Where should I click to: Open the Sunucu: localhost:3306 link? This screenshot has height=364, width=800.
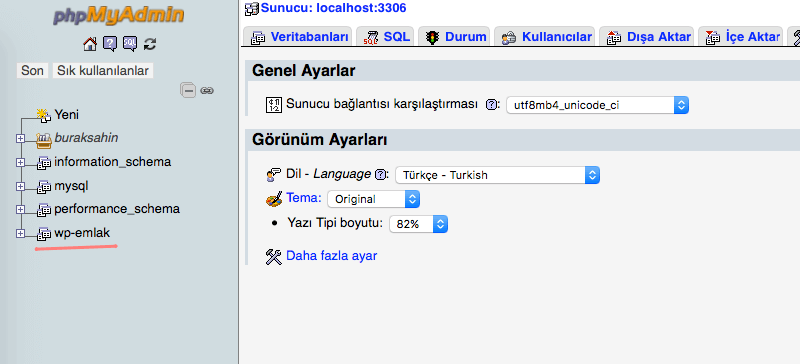pos(334,8)
